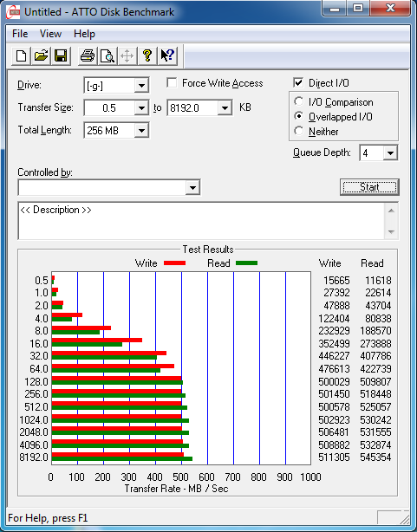The height and width of the screenshot is (532, 417).
Task: Start the benchmark with Start button
Action: [x=369, y=187]
